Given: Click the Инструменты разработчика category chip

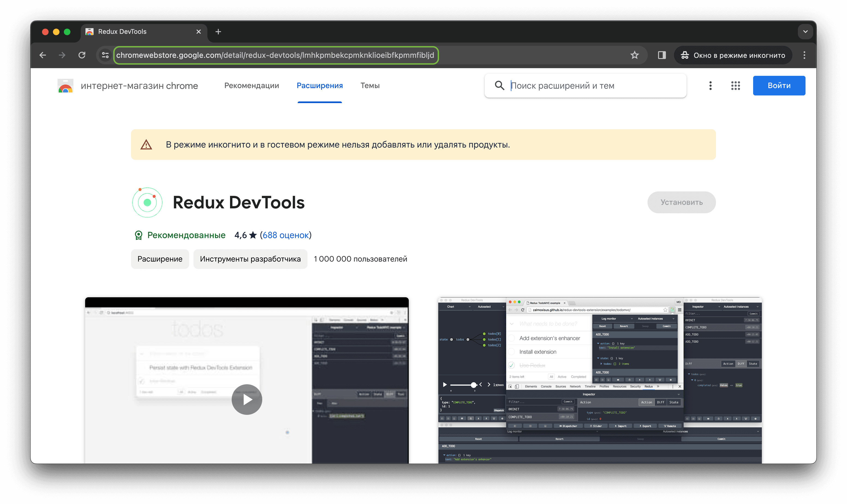Looking at the screenshot, I should (x=250, y=259).
